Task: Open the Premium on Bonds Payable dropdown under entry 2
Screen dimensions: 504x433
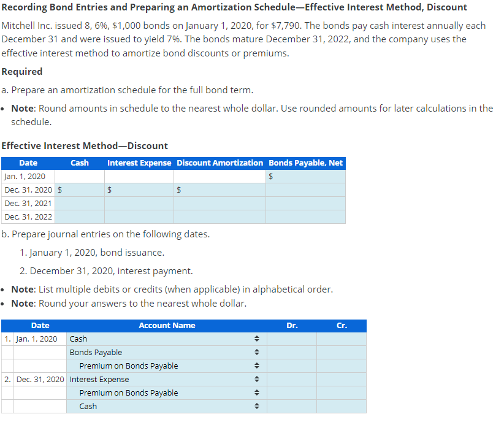Action: 257,393
